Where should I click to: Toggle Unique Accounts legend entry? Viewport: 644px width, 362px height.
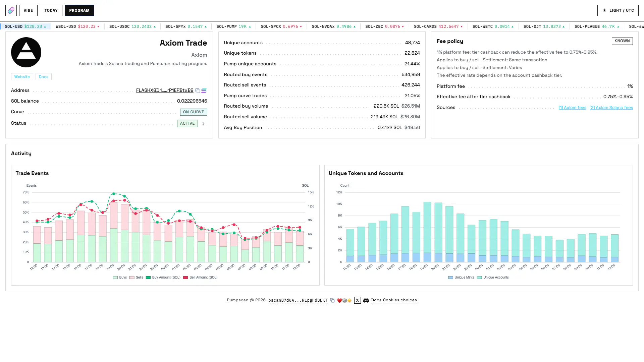pos(493,278)
